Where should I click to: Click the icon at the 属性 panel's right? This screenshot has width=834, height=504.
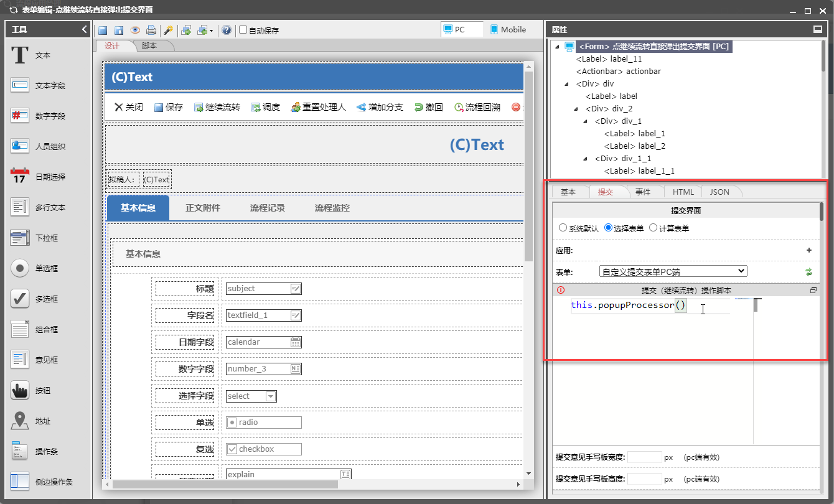(x=817, y=29)
